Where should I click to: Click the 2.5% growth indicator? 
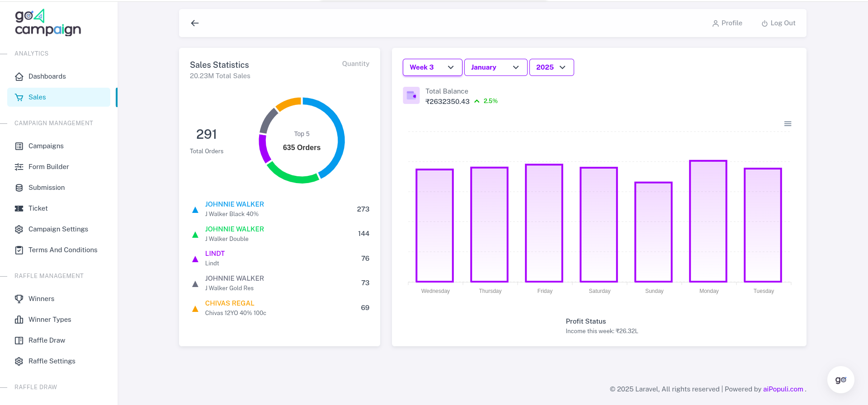pyautogui.click(x=486, y=101)
